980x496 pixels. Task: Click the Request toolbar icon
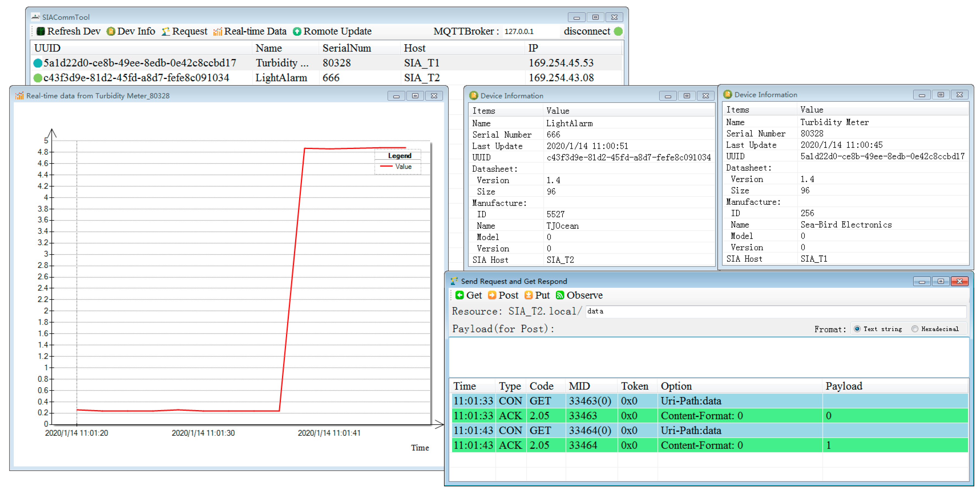pyautogui.click(x=166, y=31)
